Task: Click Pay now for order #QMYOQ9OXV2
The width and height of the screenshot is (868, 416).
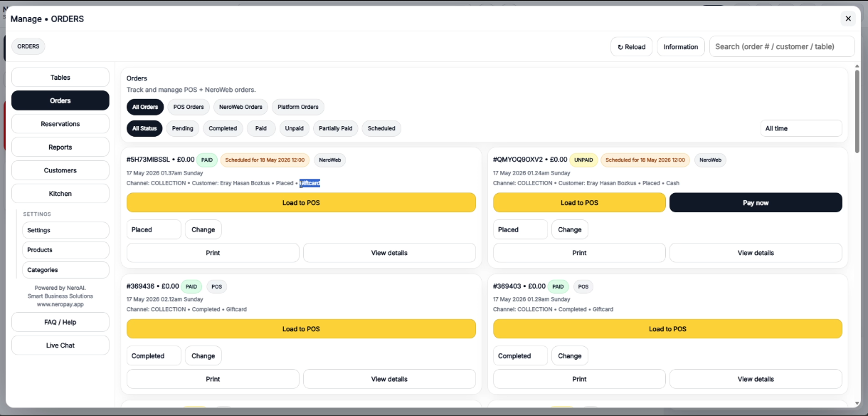Action: tap(756, 202)
